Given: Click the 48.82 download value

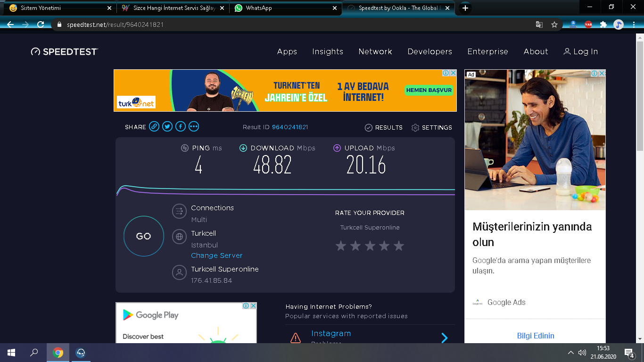Looking at the screenshot, I should [x=272, y=165].
